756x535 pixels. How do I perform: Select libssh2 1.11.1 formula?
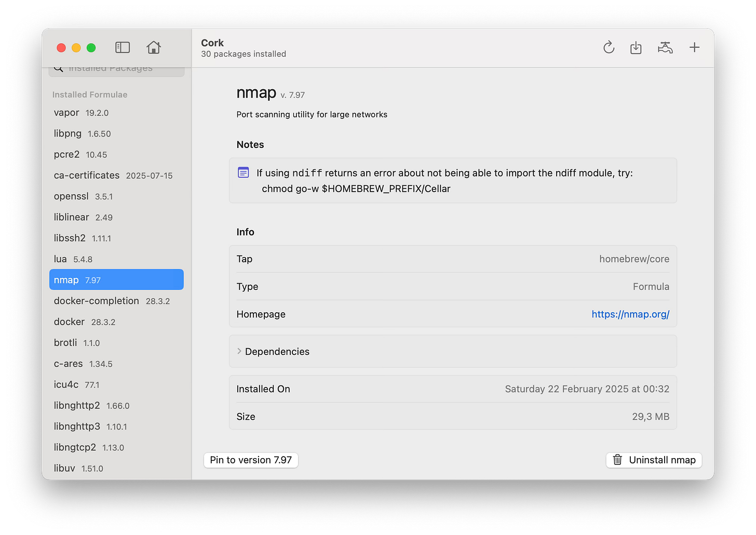click(116, 238)
